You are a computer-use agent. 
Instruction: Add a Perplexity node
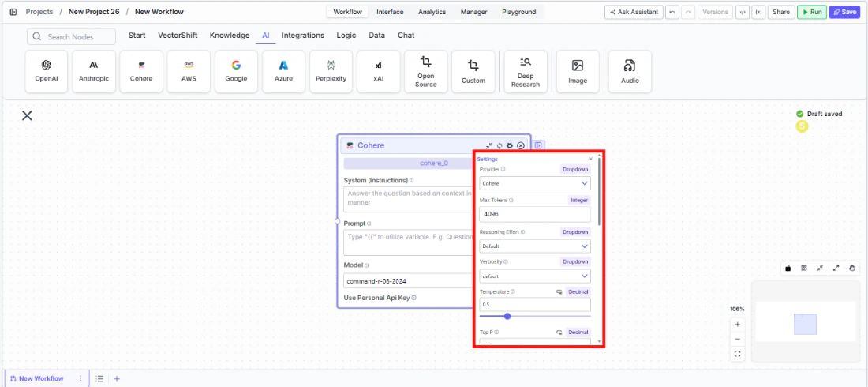tap(331, 72)
